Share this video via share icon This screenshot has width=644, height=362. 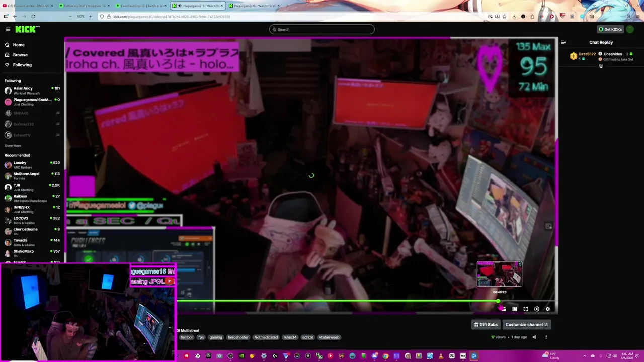[534, 337]
